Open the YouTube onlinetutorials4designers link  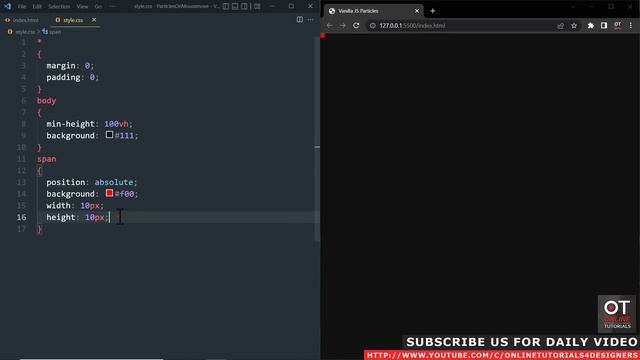tap(502, 355)
